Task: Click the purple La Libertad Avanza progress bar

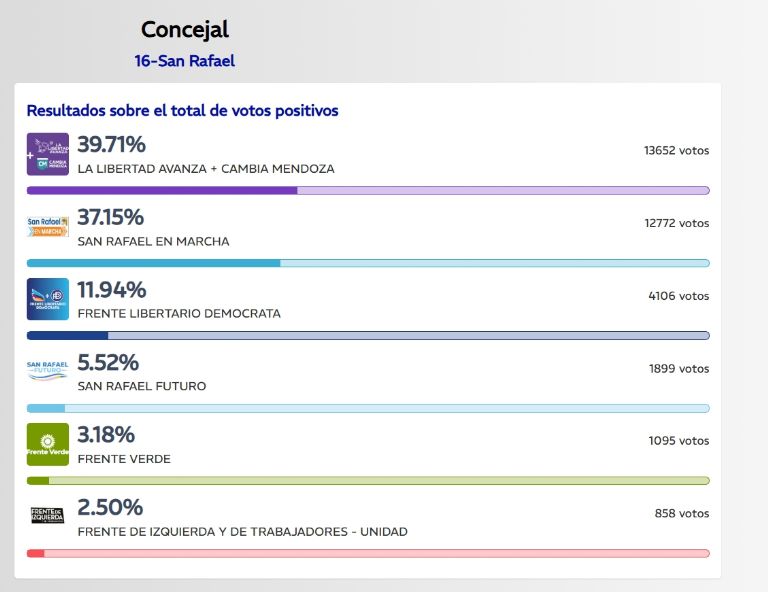Action: 367,190
